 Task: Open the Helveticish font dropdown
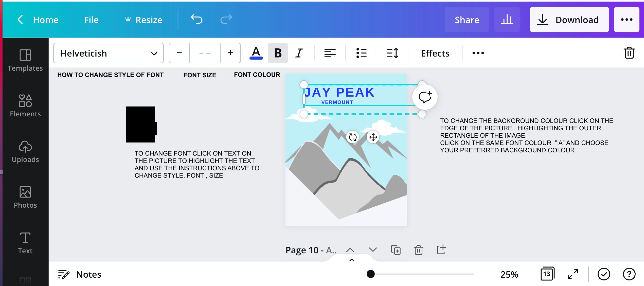(108, 53)
